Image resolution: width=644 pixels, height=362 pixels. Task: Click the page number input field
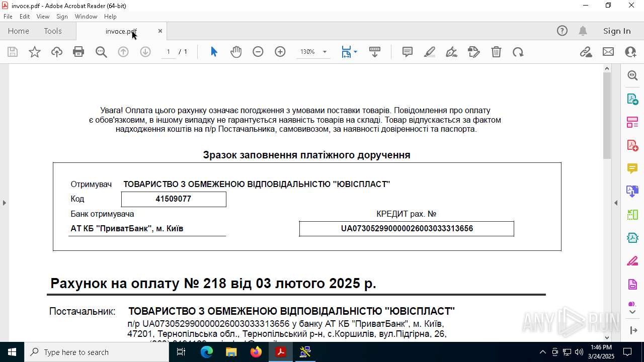pyautogui.click(x=168, y=52)
